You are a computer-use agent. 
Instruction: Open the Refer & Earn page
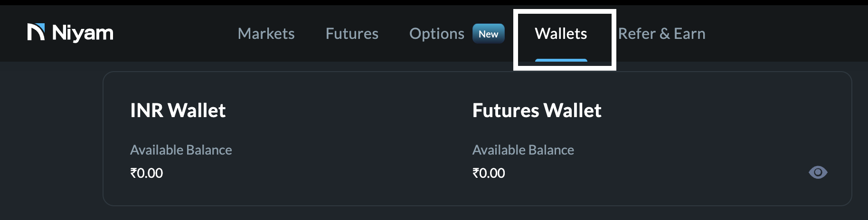661,34
